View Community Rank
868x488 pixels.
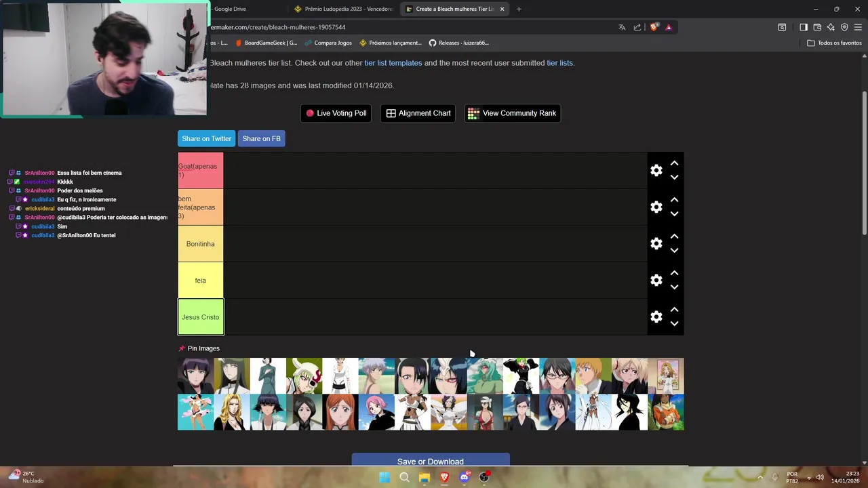tap(512, 113)
